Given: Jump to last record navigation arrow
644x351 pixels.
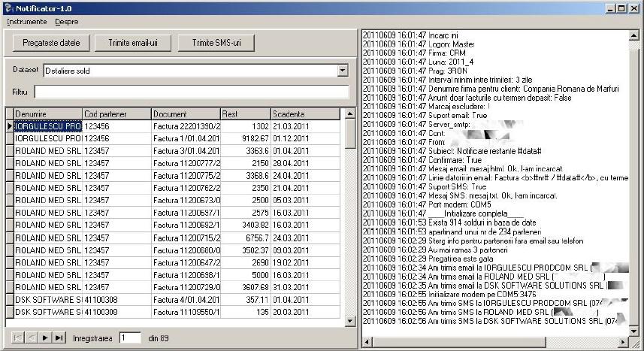Looking at the screenshot, I should pyautogui.click(x=59, y=338).
